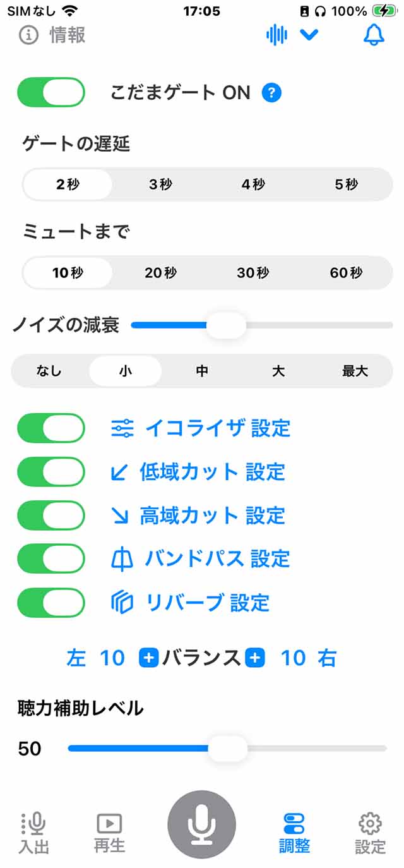The image size is (404, 868).
Task: Open 低域カット 設定 link
Action: [212, 472]
